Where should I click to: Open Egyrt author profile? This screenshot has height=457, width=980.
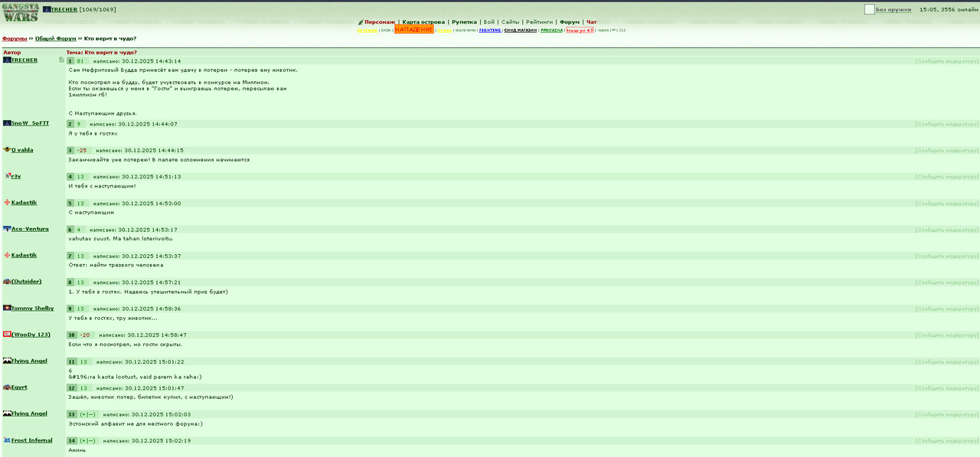click(x=19, y=387)
